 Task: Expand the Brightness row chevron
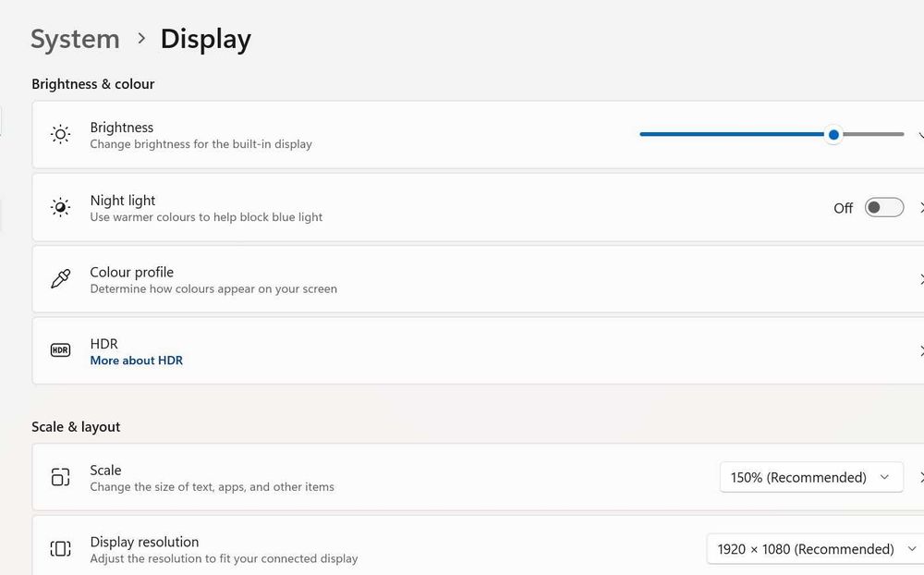pyautogui.click(x=920, y=135)
